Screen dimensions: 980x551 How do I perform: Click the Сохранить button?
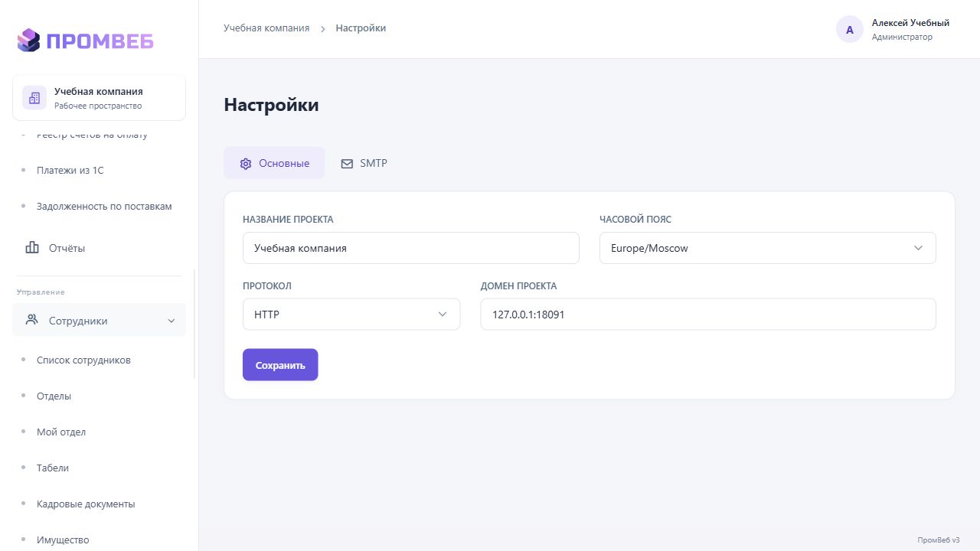280,365
